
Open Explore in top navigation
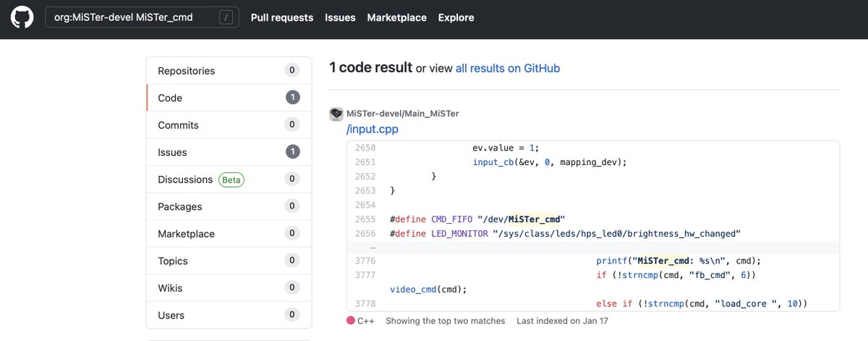point(456,17)
